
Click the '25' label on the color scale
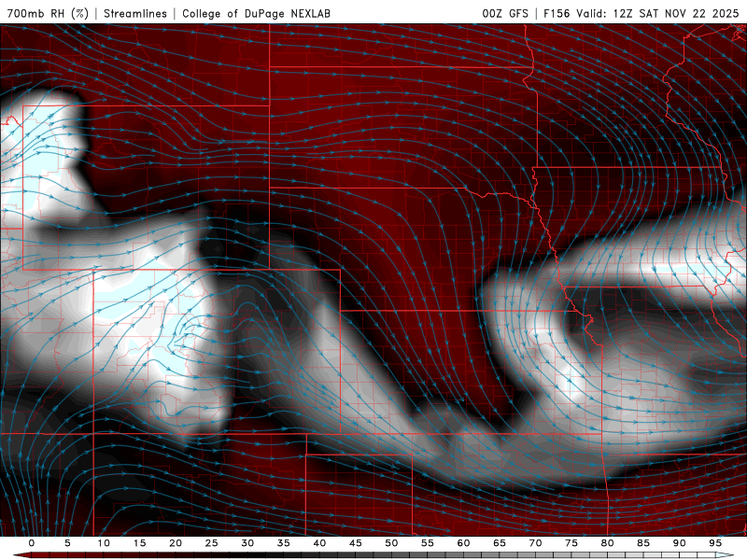point(212,543)
